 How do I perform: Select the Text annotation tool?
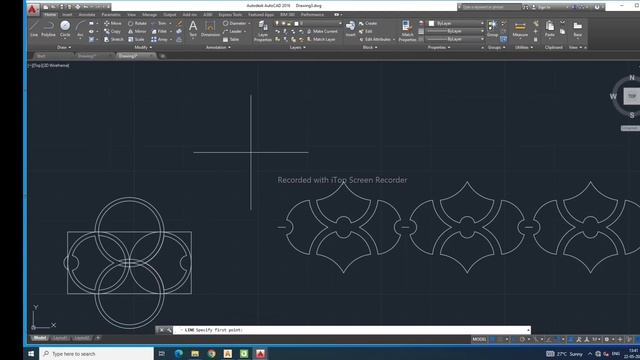tap(193, 29)
